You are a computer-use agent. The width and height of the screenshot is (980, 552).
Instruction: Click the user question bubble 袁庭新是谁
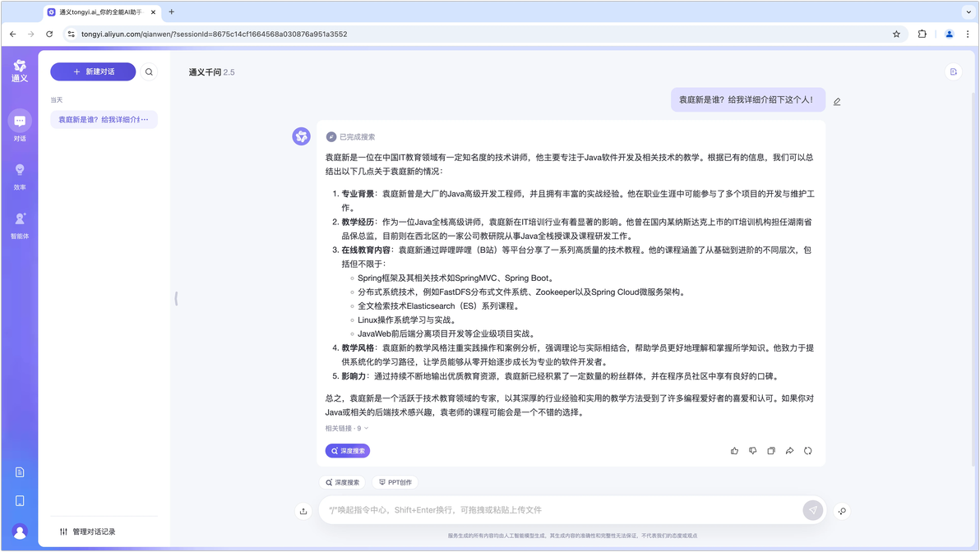coord(747,100)
